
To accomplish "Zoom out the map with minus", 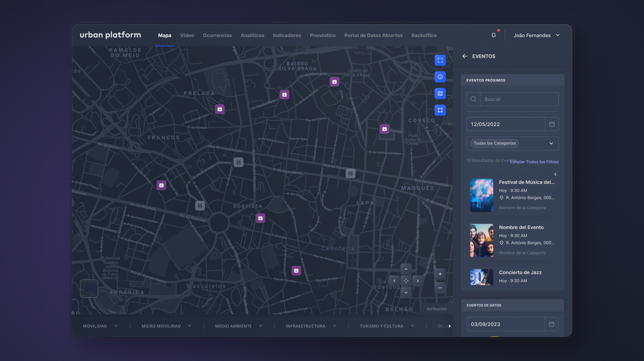I will click(440, 288).
